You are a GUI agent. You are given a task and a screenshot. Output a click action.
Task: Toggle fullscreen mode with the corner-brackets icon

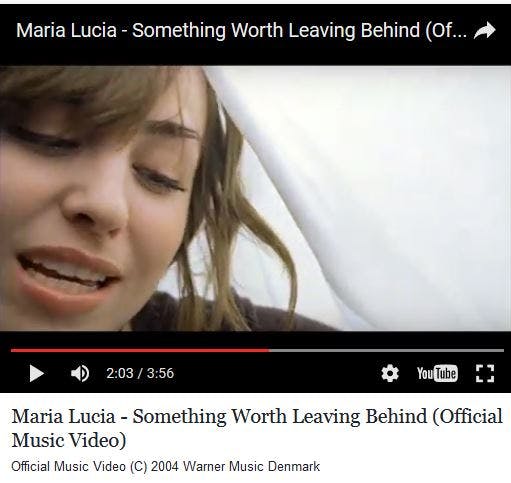pos(485,373)
